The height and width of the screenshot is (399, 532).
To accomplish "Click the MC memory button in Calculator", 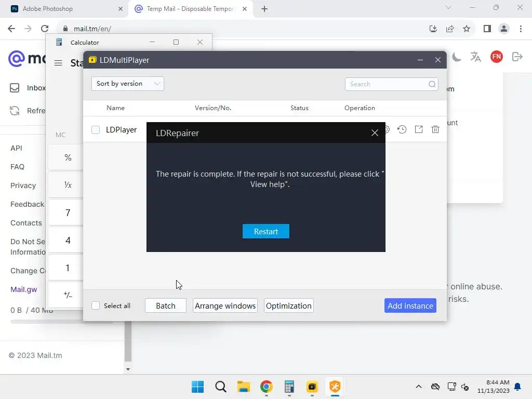I will (x=60, y=135).
